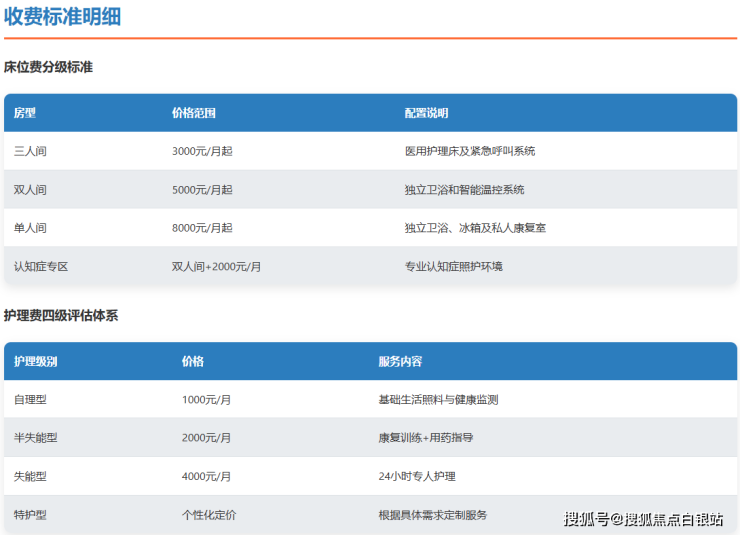The image size is (740, 535).
Task: Select the 单人间 row label
Action: coord(30,228)
